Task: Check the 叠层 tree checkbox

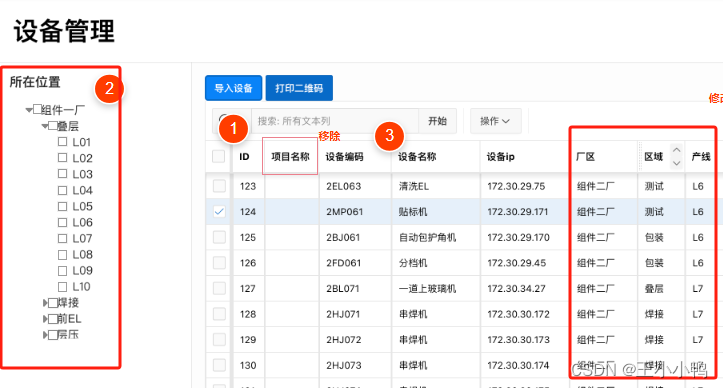Action: pyautogui.click(x=53, y=125)
